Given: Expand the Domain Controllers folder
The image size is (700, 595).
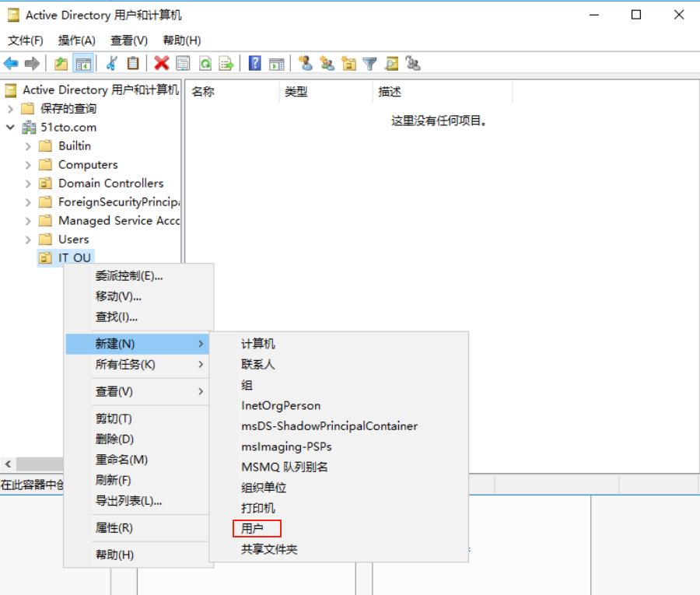Looking at the screenshot, I should [x=28, y=184].
